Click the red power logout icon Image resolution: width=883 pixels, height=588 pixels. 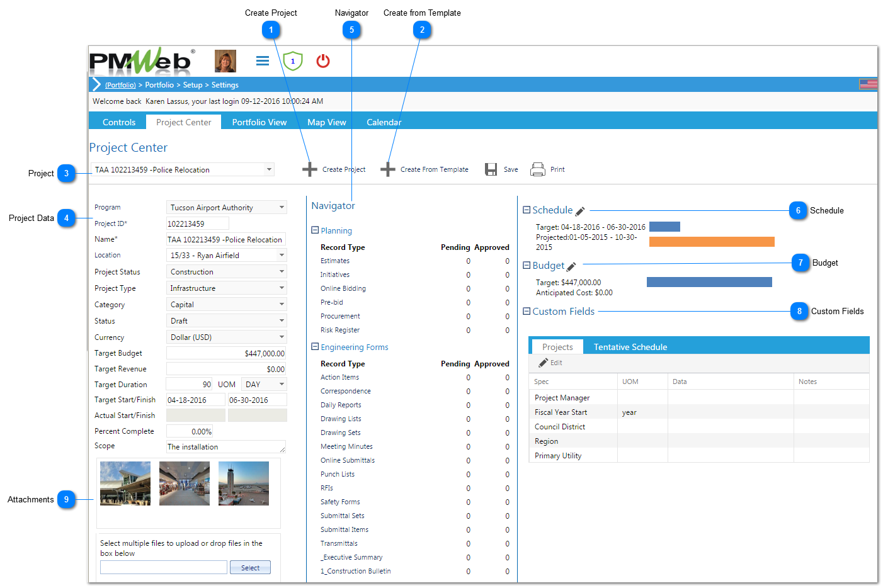pos(323,61)
